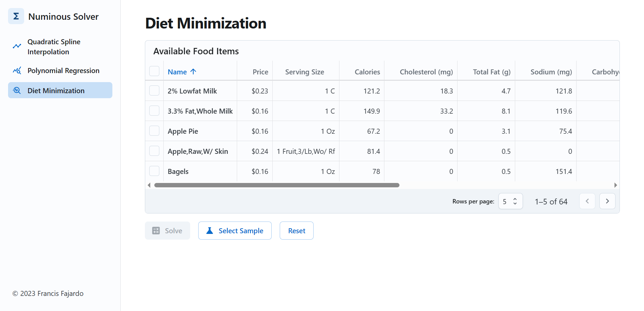Increase rows per page using stepper arrows
Viewport: 644px width, 311px height.
[515, 199]
